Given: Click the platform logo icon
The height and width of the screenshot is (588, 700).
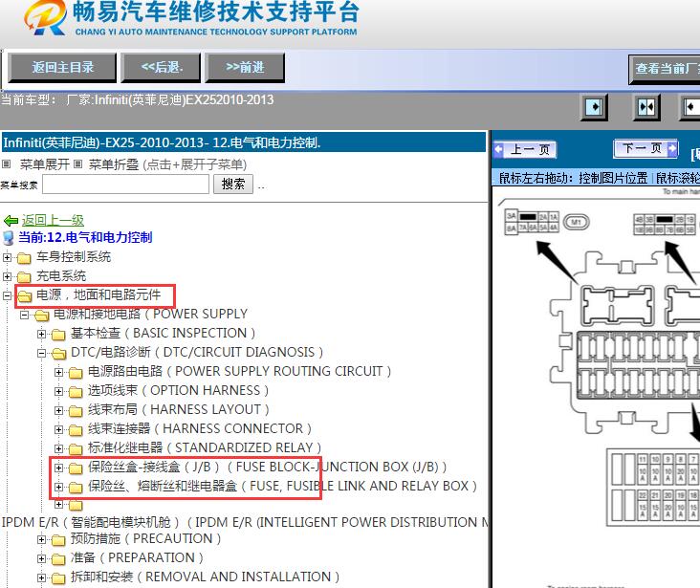Looking at the screenshot, I should (x=45, y=18).
